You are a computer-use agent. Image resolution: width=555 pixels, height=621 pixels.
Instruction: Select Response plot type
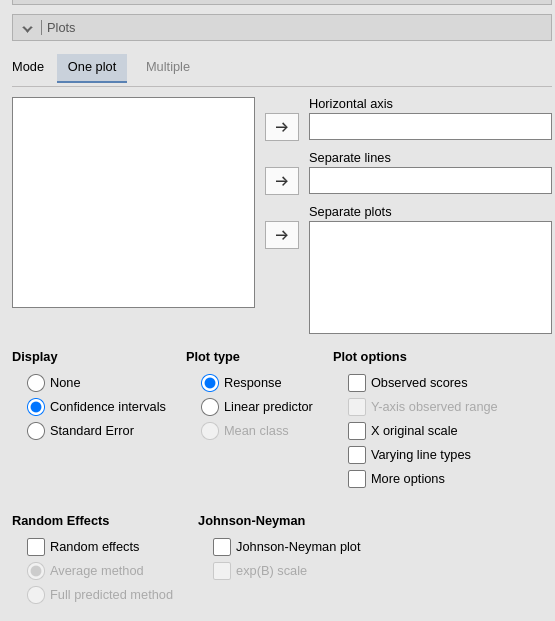[210, 383]
